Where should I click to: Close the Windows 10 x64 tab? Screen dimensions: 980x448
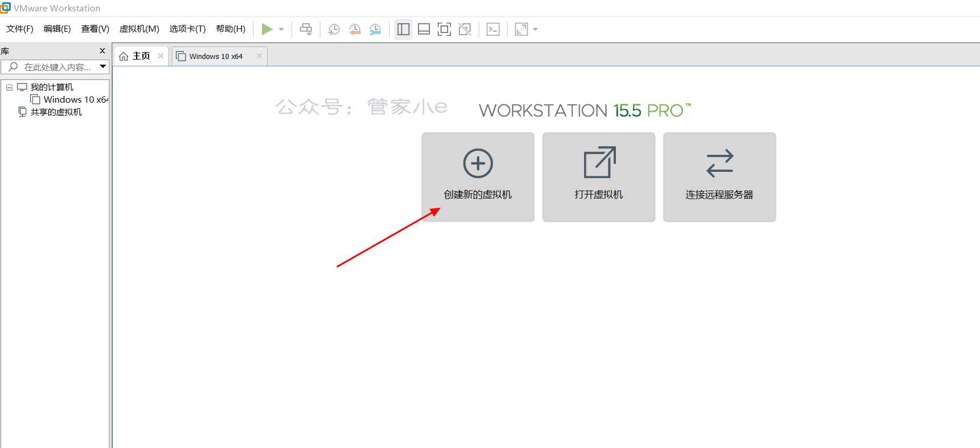coord(259,56)
